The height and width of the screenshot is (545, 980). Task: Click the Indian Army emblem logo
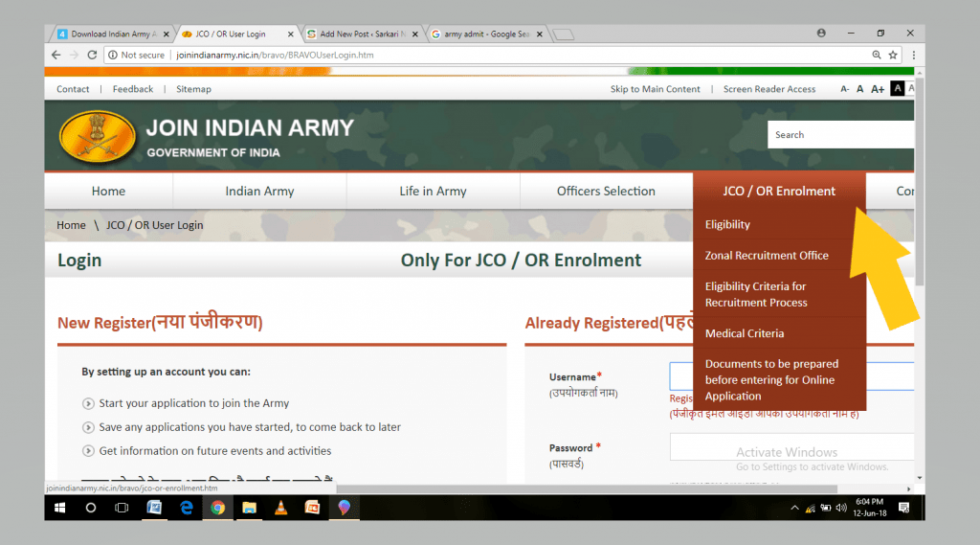click(x=98, y=136)
